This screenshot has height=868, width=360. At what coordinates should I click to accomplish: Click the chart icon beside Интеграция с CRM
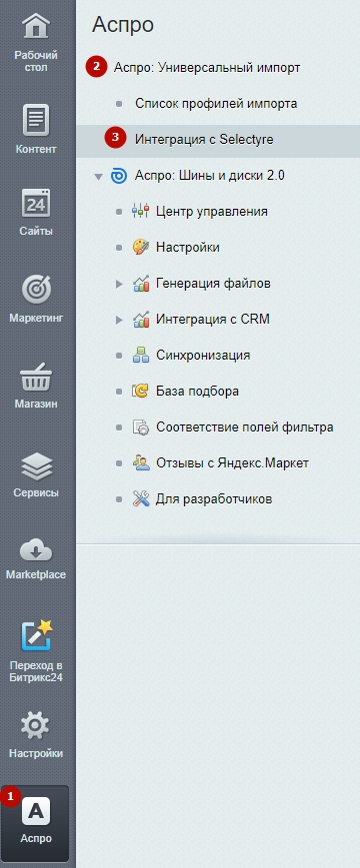point(141,320)
